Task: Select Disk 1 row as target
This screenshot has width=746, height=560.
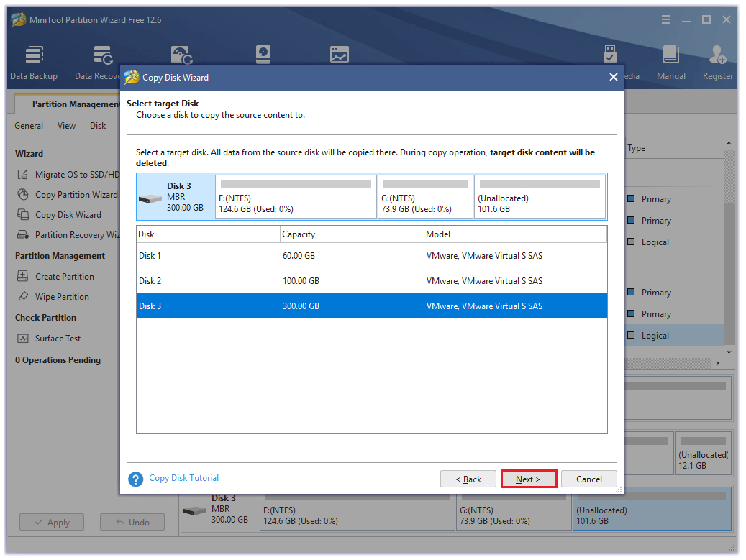Action: pyautogui.click(x=372, y=256)
